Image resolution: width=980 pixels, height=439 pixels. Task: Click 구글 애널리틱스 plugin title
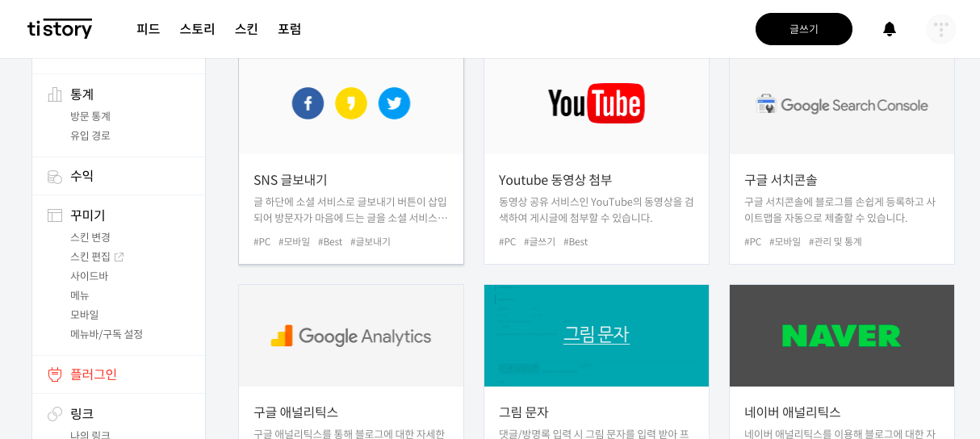tap(295, 412)
